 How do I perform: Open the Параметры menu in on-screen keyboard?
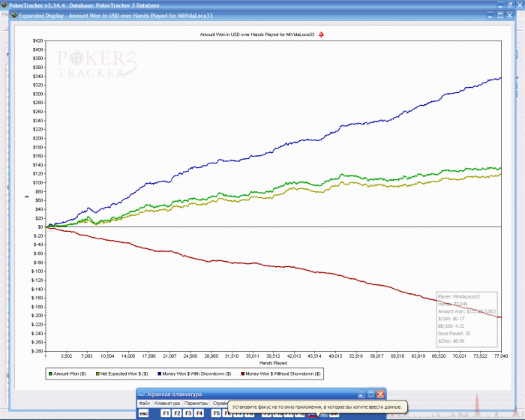(x=196, y=403)
